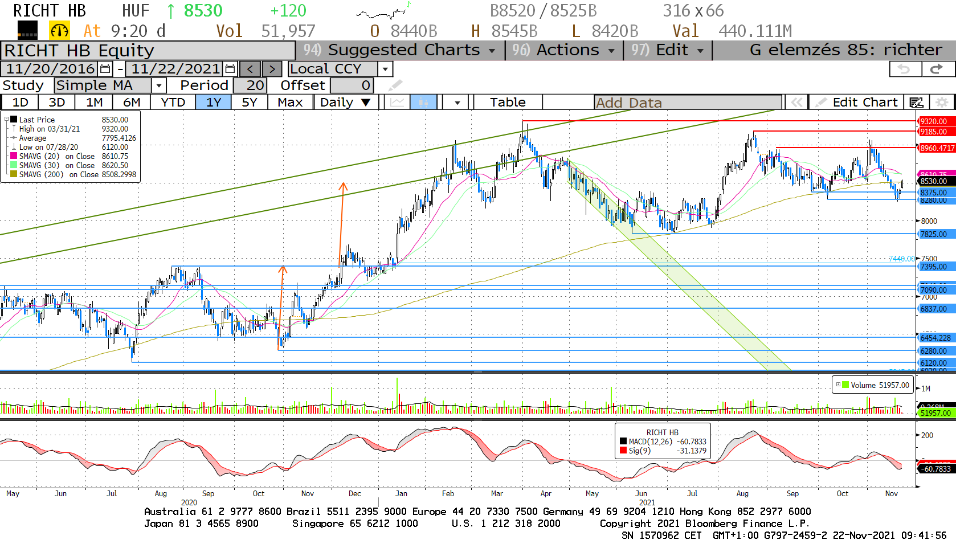The image size is (956, 560).
Task: Click the SMAVG (200) olive color swatch
Action: pyautogui.click(x=14, y=174)
